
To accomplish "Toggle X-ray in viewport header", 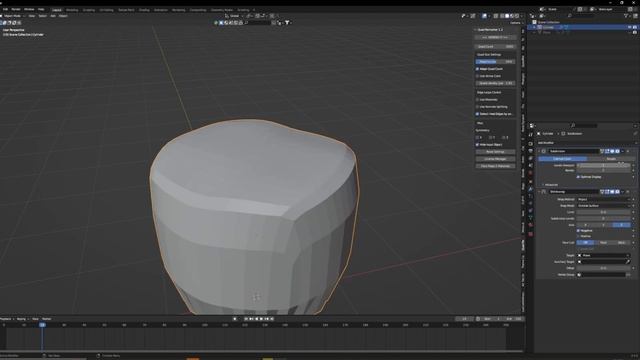I will 496,16.
